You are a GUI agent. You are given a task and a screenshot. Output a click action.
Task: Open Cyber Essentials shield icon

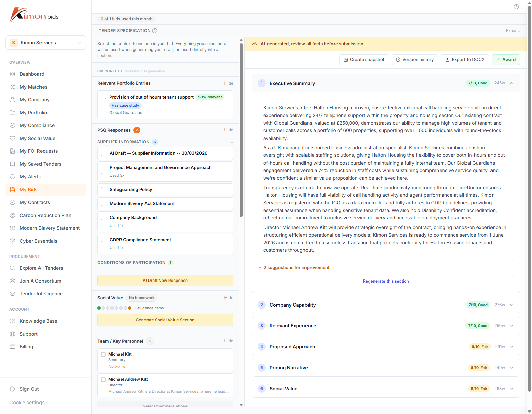(x=12, y=241)
